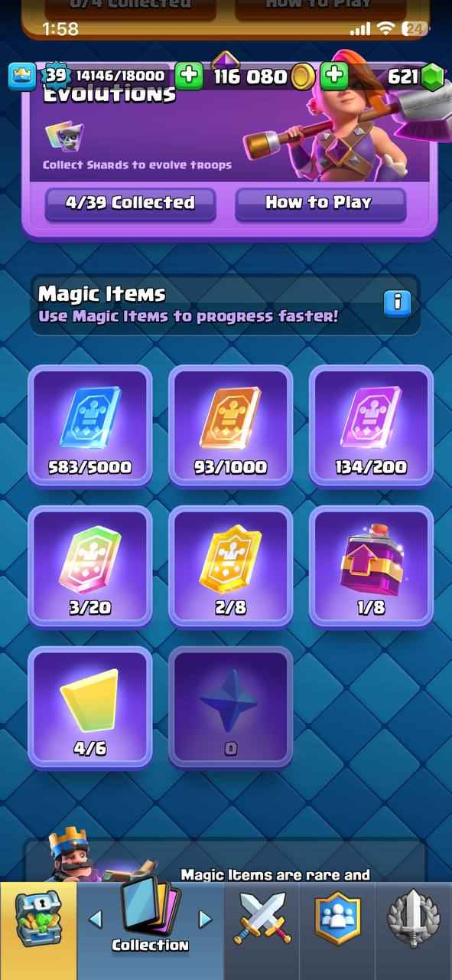
Task: Go to next tab with right arrow
Action: click(205, 920)
